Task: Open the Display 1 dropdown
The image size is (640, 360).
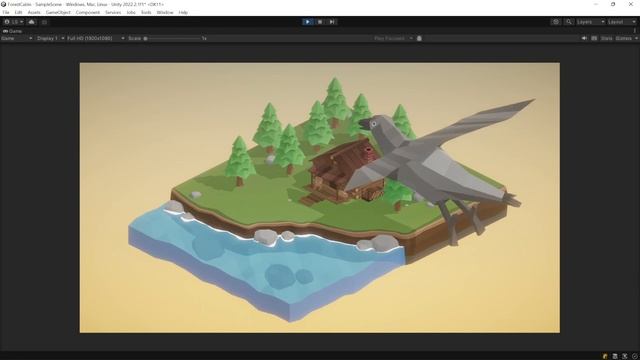Action: (x=51, y=38)
